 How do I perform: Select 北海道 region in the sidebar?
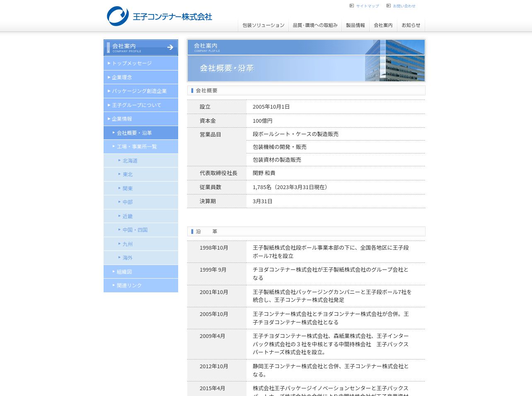pyautogui.click(x=141, y=160)
